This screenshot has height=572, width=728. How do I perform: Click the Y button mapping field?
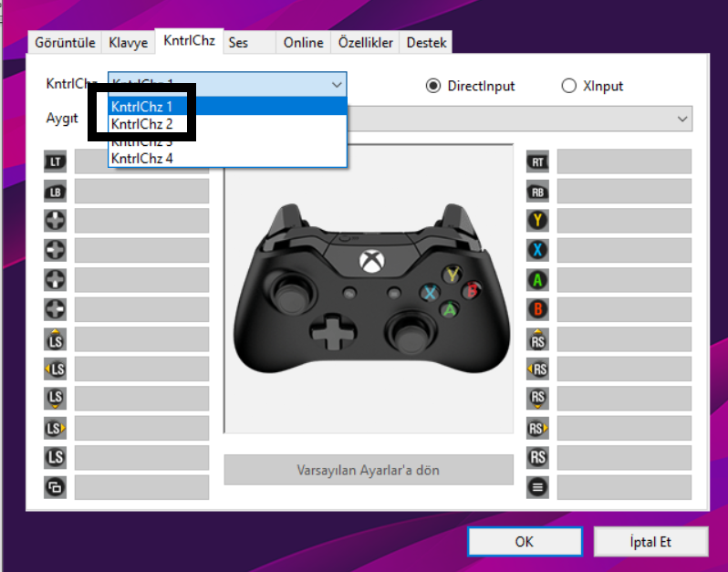(x=624, y=221)
